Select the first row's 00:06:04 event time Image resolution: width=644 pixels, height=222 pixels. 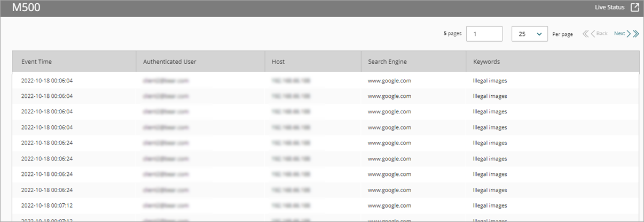pyautogui.click(x=46, y=81)
